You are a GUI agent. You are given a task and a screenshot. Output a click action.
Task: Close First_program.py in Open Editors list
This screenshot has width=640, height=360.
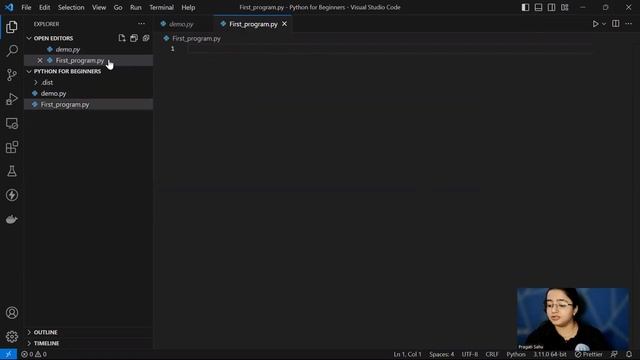click(40, 60)
